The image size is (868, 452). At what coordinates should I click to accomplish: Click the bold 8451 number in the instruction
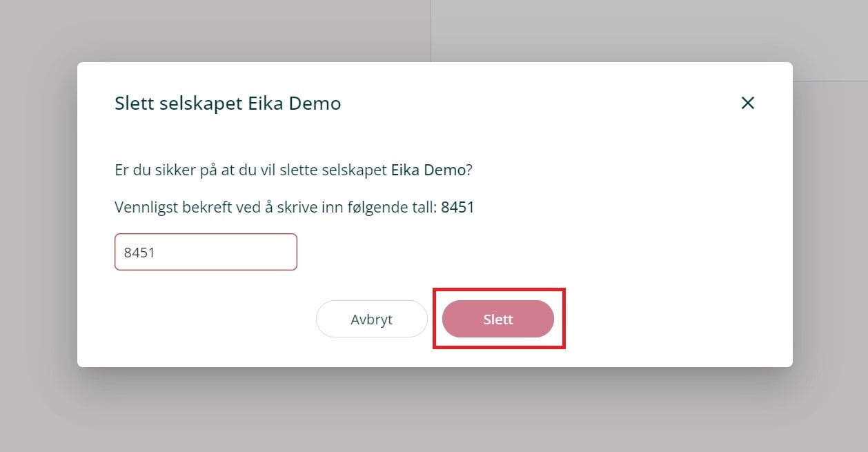[x=457, y=207]
